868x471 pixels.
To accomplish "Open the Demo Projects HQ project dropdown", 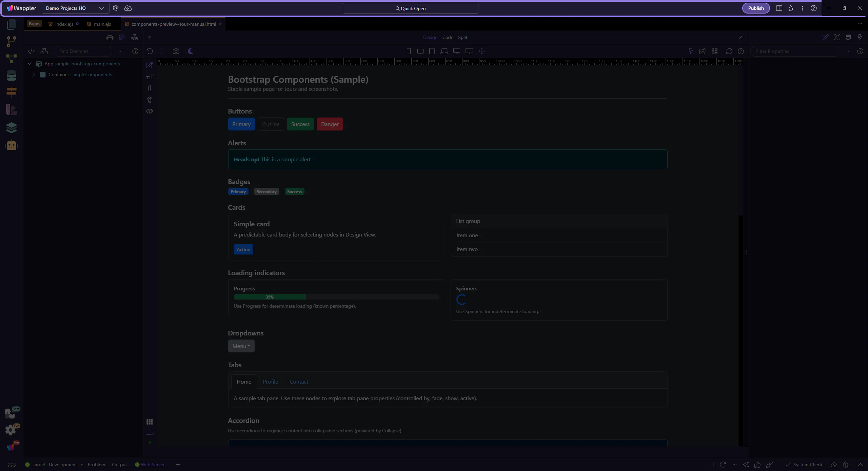I will [x=75, y=8].
